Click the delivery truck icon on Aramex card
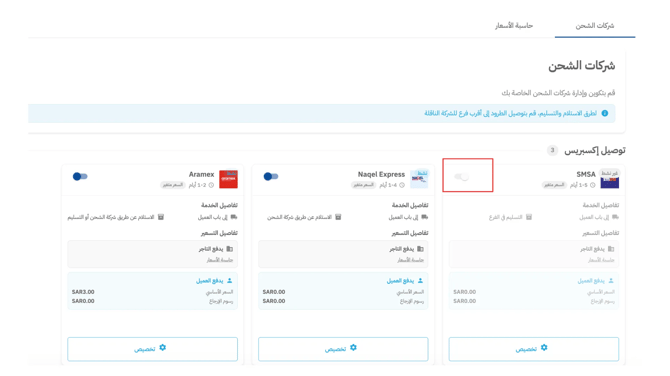 pyautogui.click(x=234, y=217)
